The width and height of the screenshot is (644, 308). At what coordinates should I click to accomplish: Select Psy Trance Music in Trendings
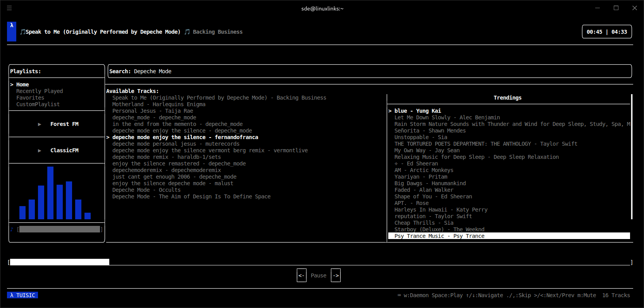pos(439,236)
